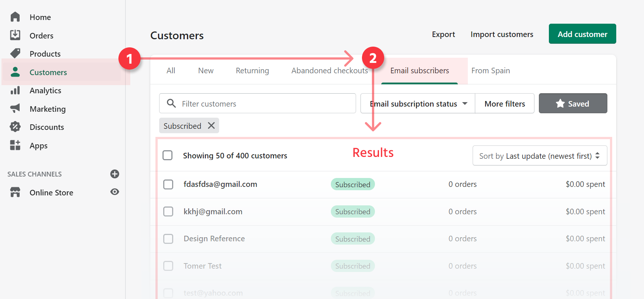Switch to the Abandoned checkouts tab

329,71
